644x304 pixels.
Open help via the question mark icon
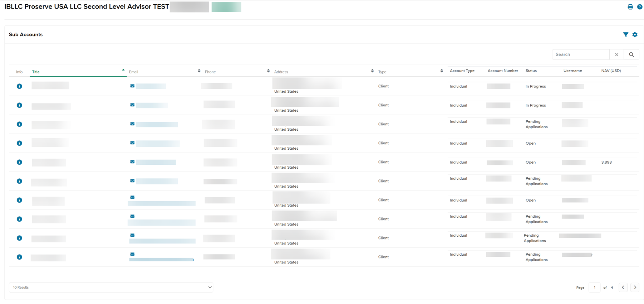click(x=640, y=7)
